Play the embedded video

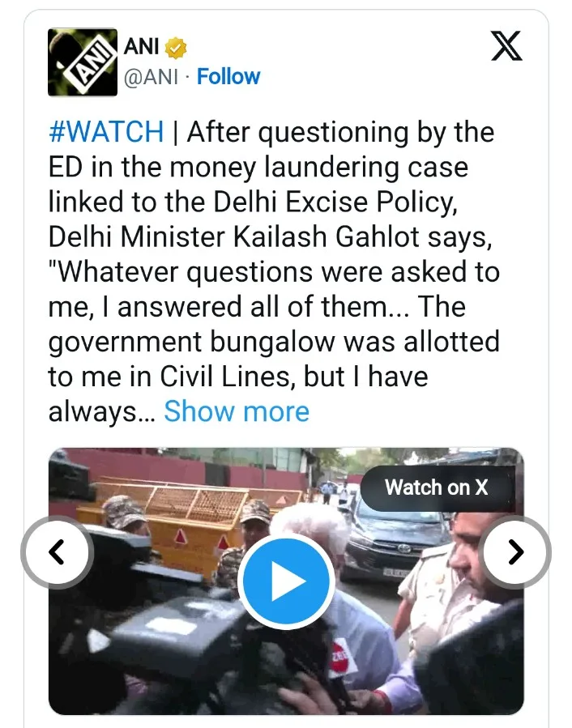[286, 581]
